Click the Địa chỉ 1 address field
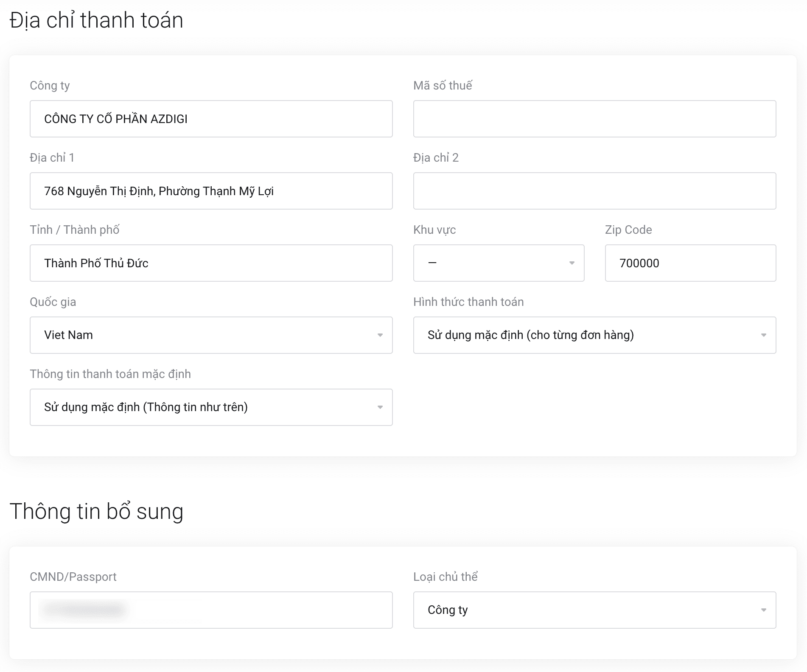 click(x=211, y=191)
